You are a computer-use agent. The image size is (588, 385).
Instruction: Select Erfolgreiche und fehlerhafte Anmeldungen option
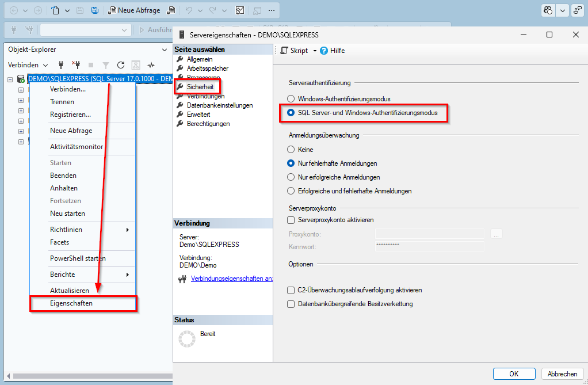291,191
